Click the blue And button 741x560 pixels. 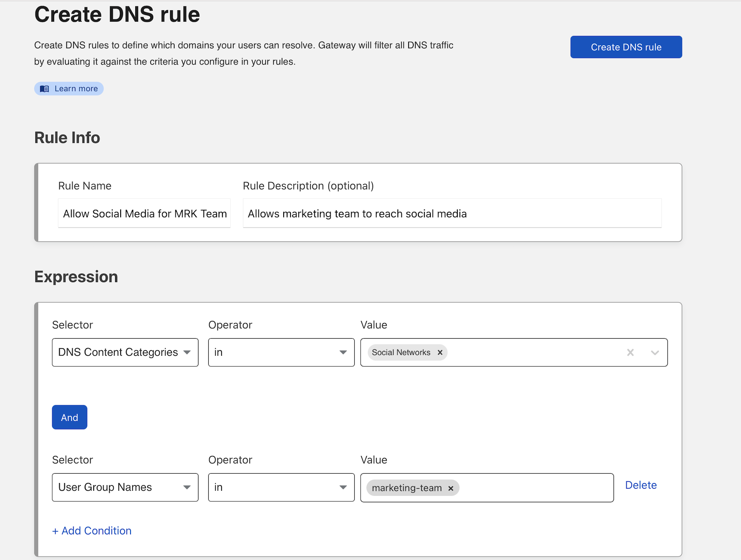pyautogui.click(x=69, y=417)
